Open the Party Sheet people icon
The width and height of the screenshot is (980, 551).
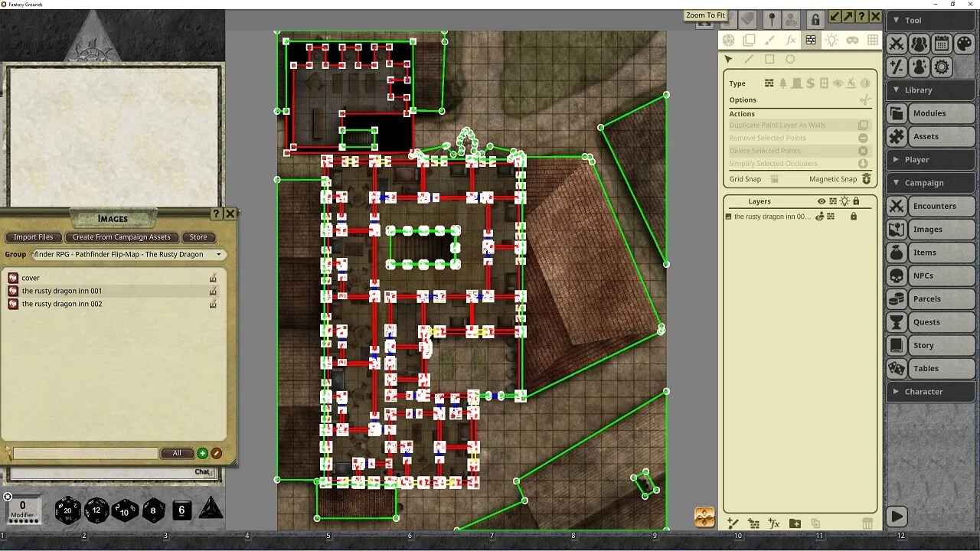point(919,44)
